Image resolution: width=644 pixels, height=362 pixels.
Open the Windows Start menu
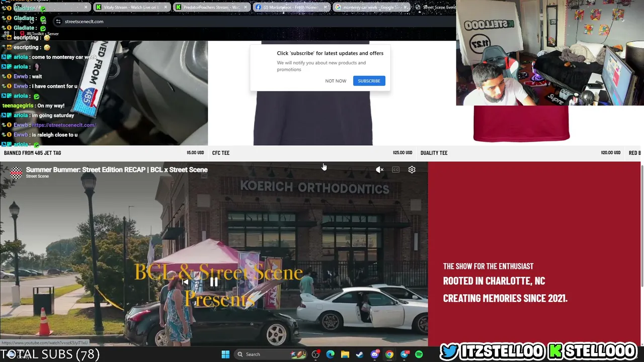pyautogui.click(x=225, y=354)
